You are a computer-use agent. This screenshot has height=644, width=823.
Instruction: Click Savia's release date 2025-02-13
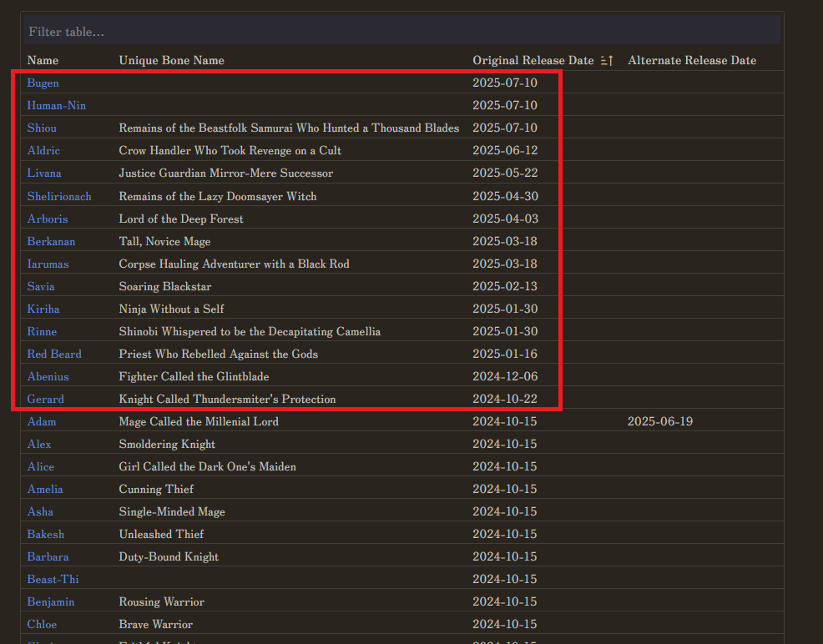coord(506,286)
